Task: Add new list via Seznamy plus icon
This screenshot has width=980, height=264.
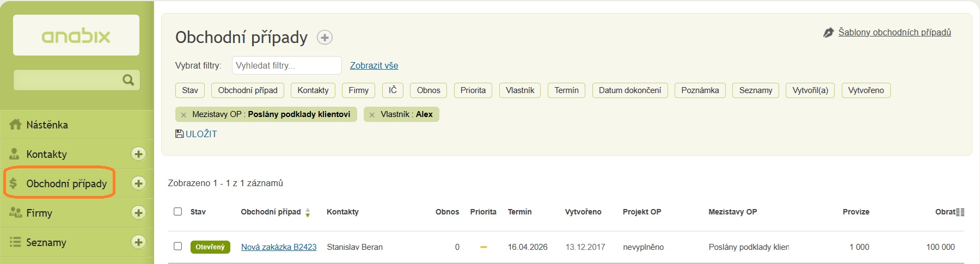Action: click(138, 242)
